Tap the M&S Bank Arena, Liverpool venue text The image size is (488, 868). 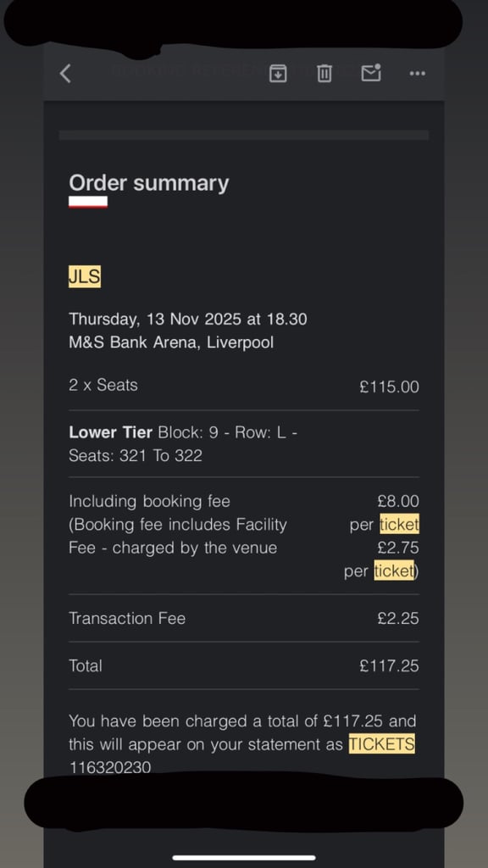click(x=171, y=342)
